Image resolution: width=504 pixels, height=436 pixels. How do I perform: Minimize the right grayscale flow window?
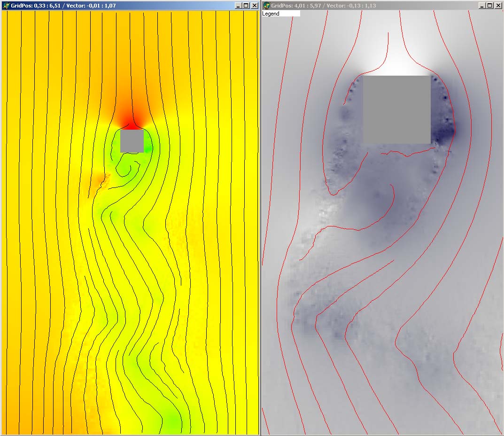click(482, 6)
